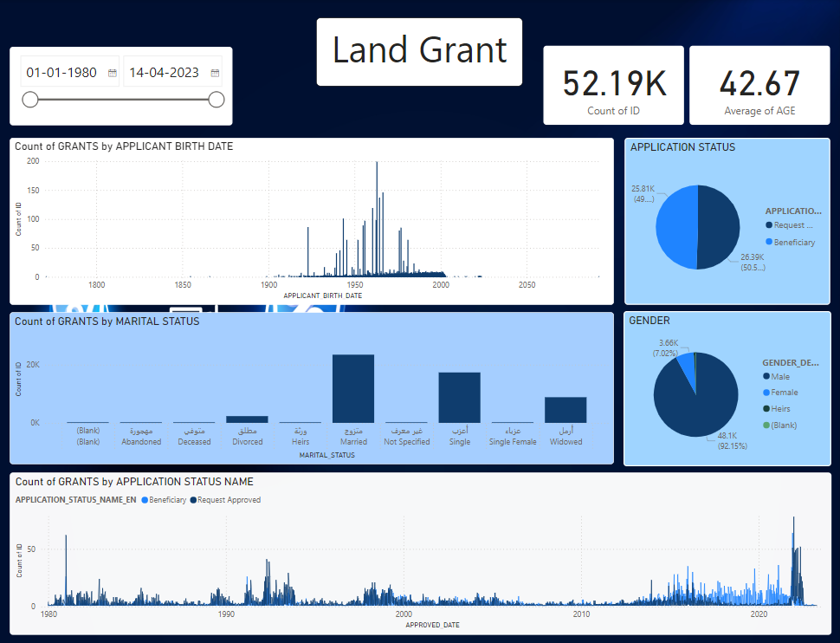
Task: Open the start date calendar picker icon
Action: point(113,74)
